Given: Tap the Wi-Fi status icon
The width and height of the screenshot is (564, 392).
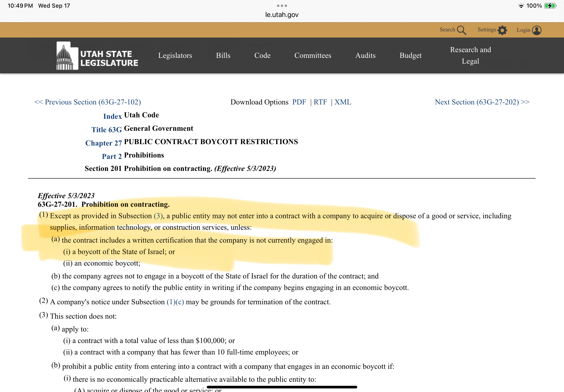Looking at the screenshot, I should (521, 6).
